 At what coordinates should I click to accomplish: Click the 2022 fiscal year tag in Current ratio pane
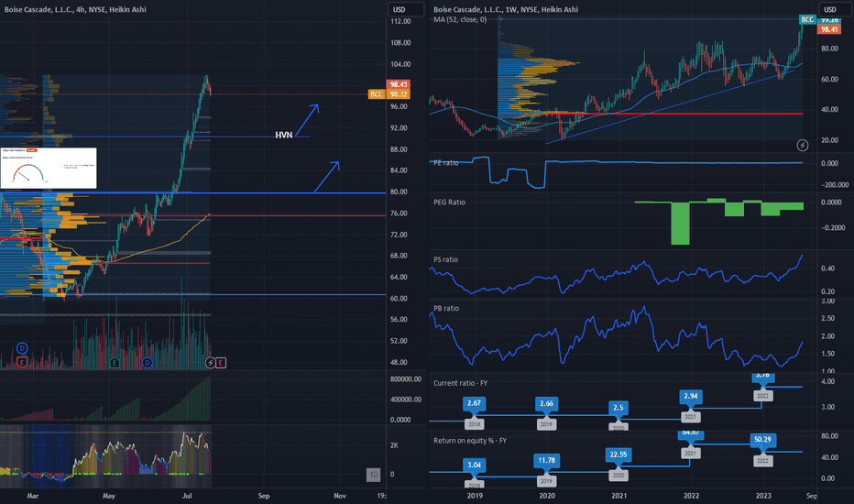coord(762,396)
